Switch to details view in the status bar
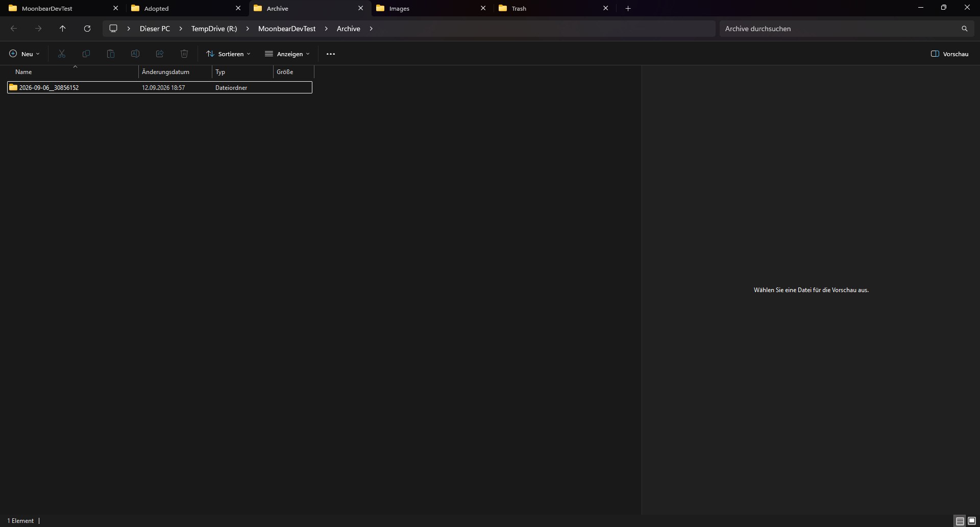980x527 pixels. pos(960,521)
